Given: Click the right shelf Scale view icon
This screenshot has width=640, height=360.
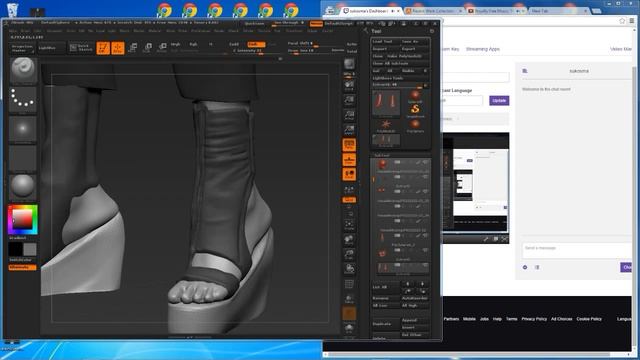Looking at the screenshot, I should point(349,254).
